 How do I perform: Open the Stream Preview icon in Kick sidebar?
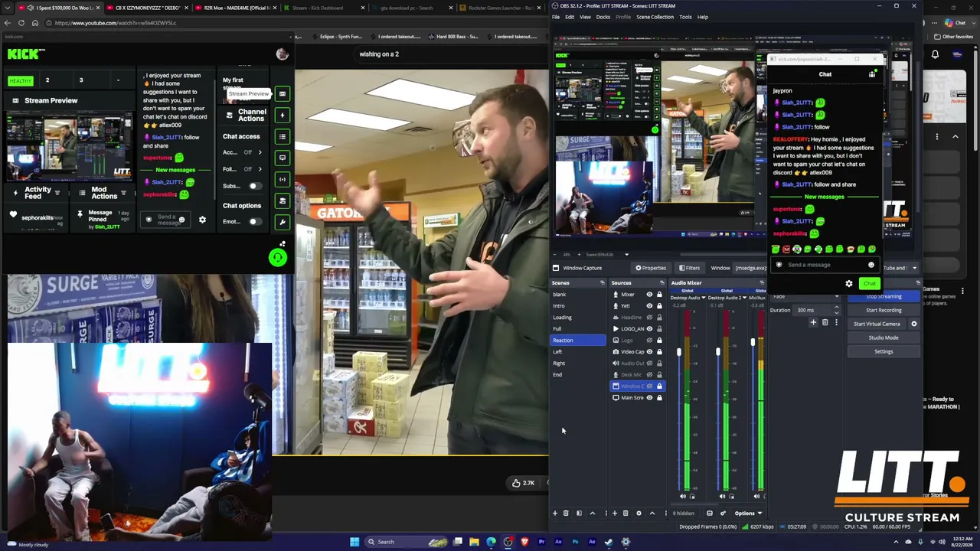click(283, 94)
